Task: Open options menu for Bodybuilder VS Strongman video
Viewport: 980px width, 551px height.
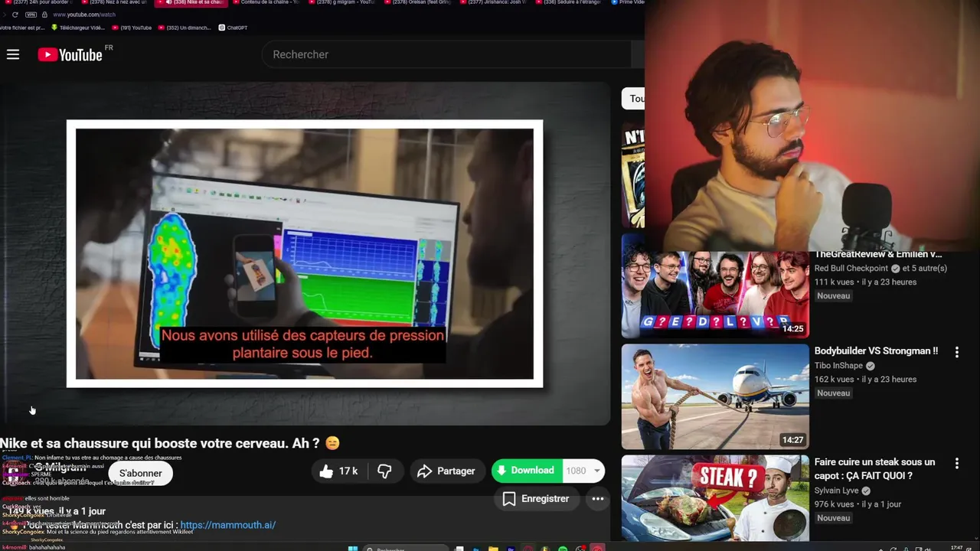Action: 956,352
